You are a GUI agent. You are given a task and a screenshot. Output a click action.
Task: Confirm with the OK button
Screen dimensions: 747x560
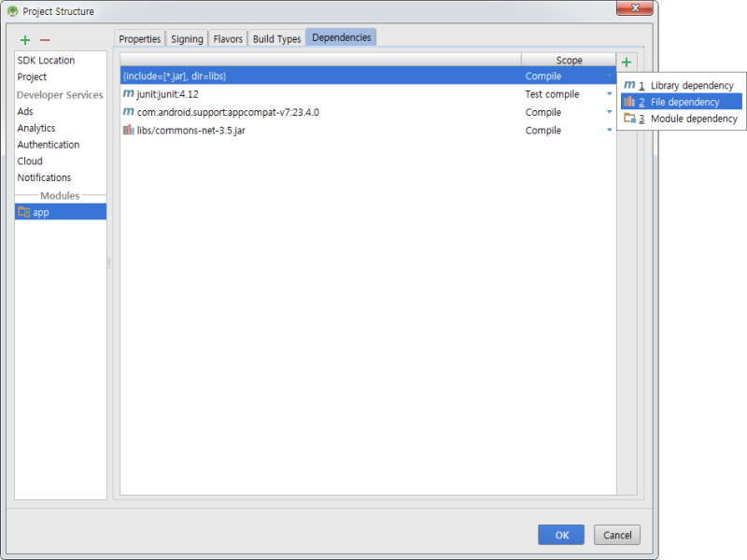coord(561,535)
